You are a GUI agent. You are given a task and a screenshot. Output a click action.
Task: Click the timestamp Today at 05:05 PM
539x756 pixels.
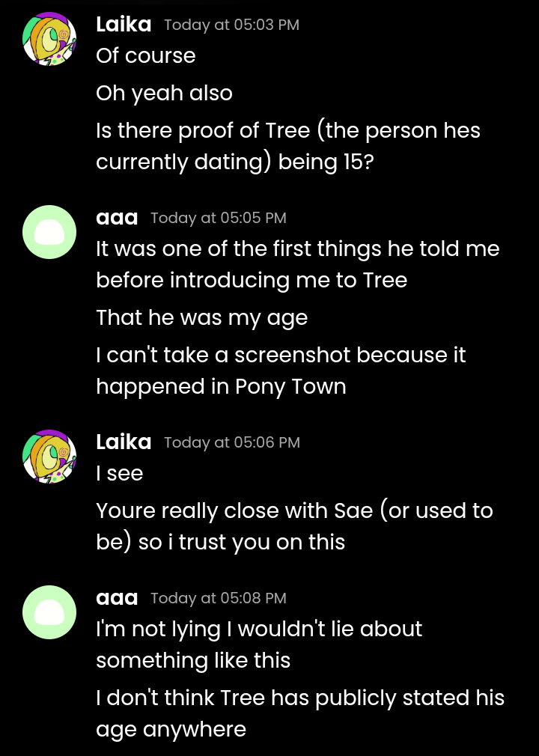(219, 218)
